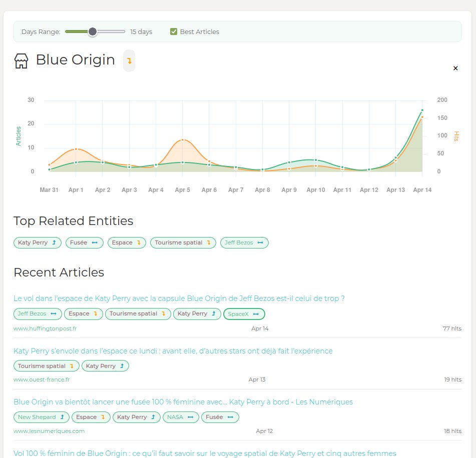The height and width of the screenshot is (458, 476).
Task: Click the Mar 31 hits data point
Action: [x=49, y=165]
